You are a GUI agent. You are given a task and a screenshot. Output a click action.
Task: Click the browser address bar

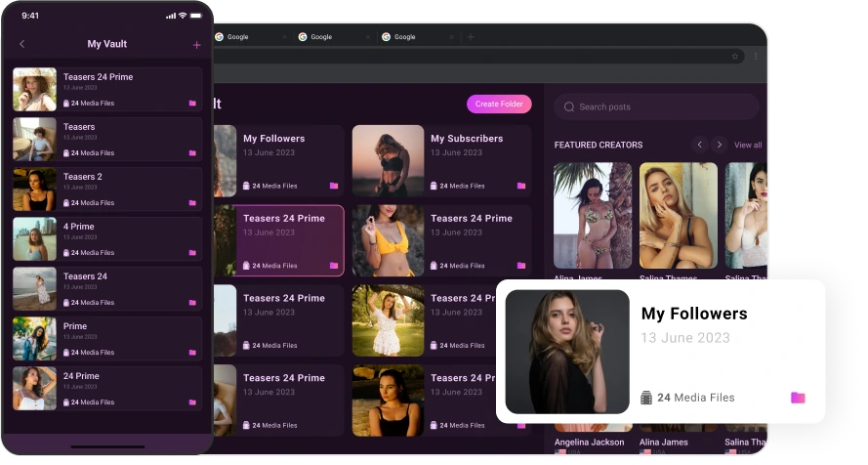(476, 56)
